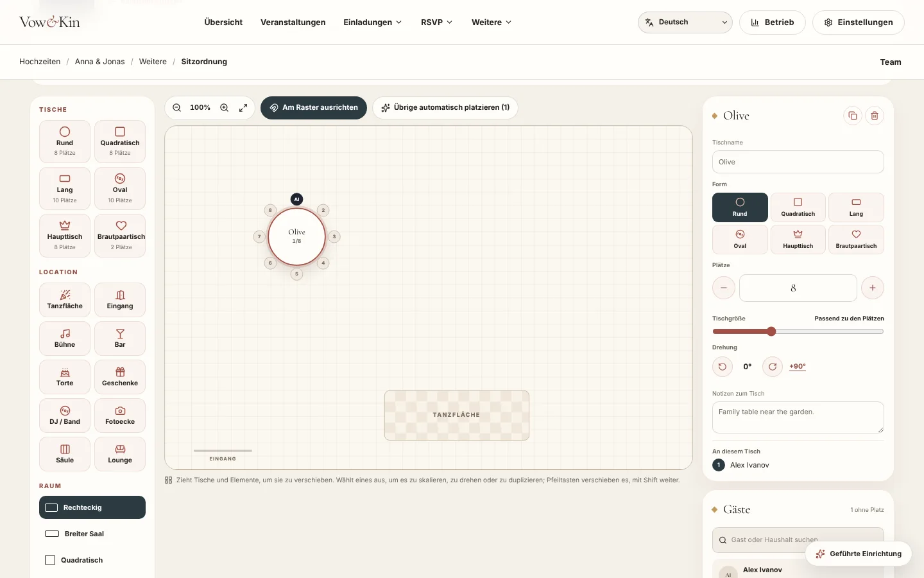Delete the Olive table
Image resolution: width=924 pixels, height=578 pixels.
(875, 116)
